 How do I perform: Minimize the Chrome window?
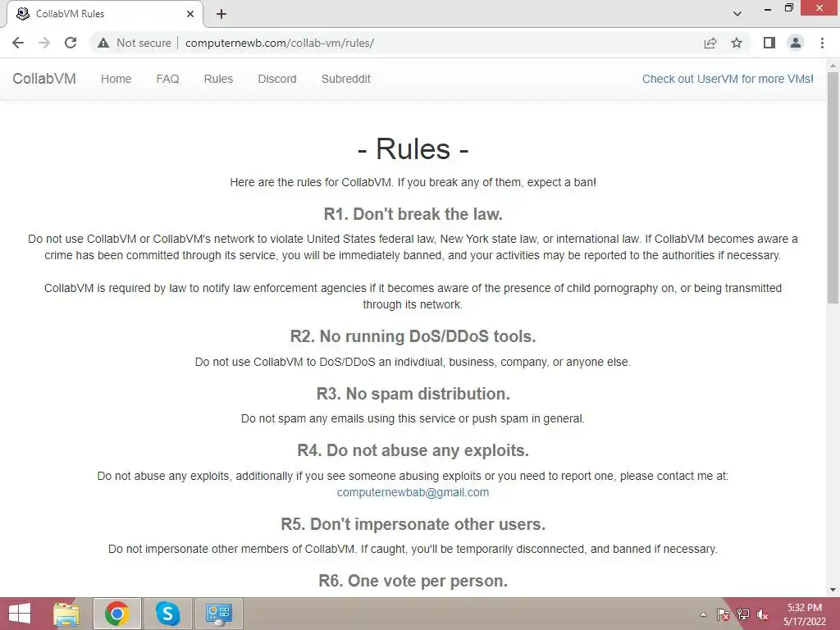tap(768, 8)
